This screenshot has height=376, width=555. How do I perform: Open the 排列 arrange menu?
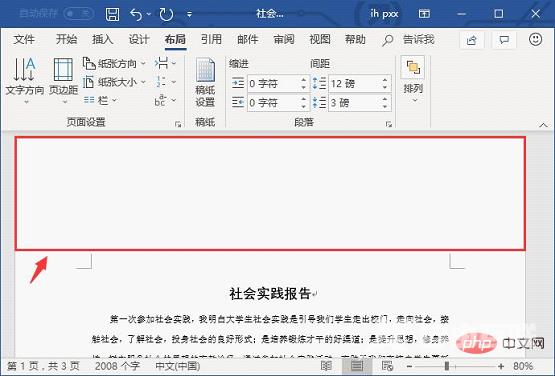pos(413,80)
